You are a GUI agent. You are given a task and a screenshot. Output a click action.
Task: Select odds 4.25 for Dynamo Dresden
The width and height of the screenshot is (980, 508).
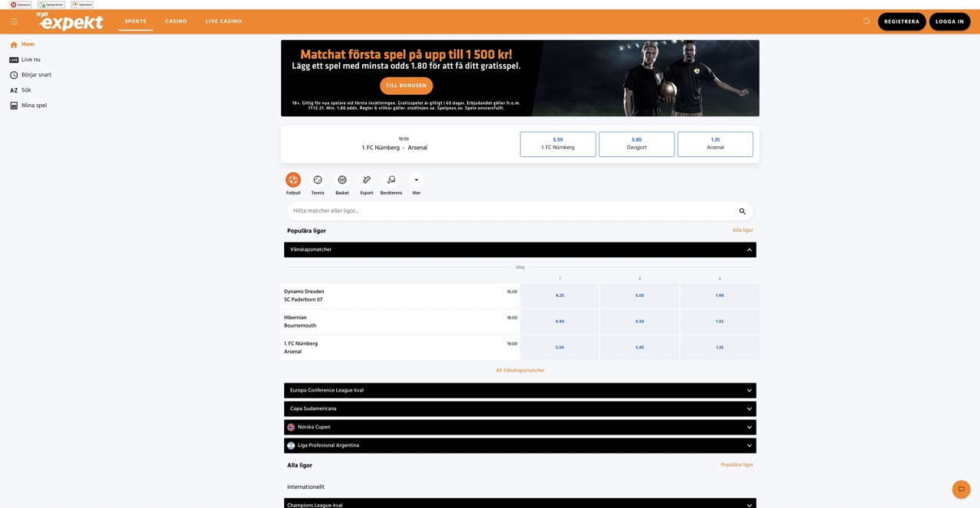[560, 295]
